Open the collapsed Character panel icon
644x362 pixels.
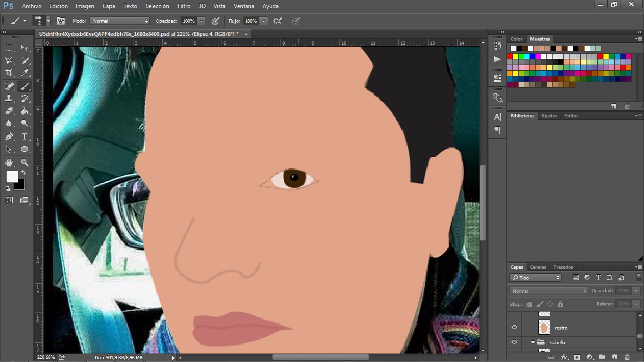pos(497,117)
